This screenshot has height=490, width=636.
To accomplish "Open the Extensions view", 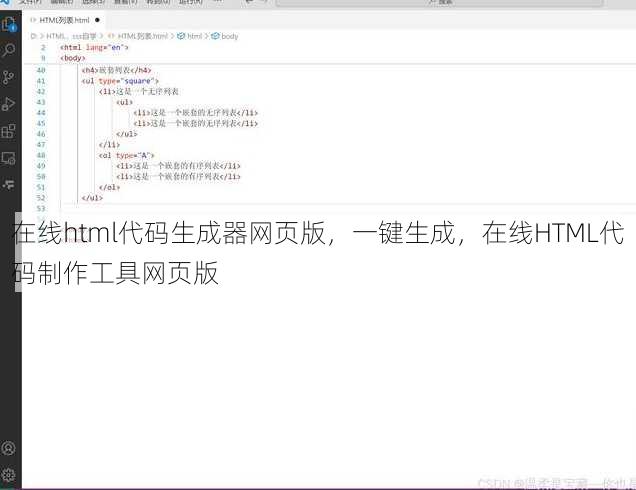I will click(9, 131).
